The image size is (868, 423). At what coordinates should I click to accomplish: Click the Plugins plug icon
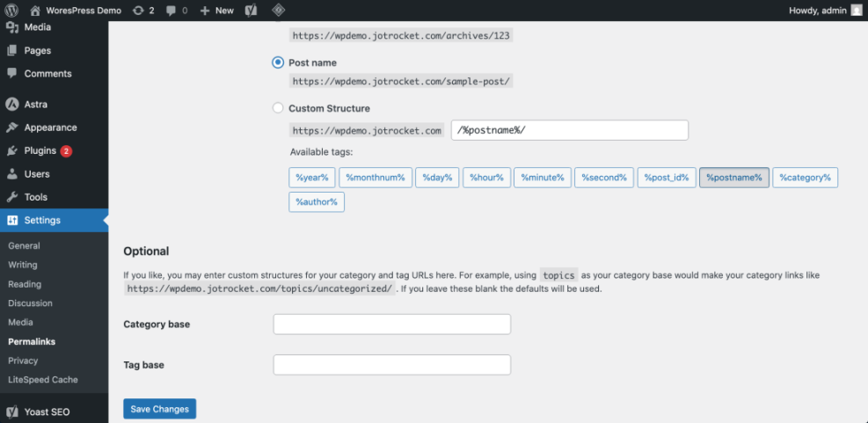point(12,150)
